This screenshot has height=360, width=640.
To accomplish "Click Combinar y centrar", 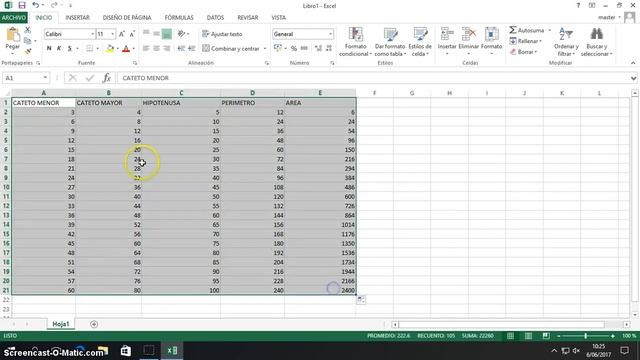I will click(x=231, y=48).
